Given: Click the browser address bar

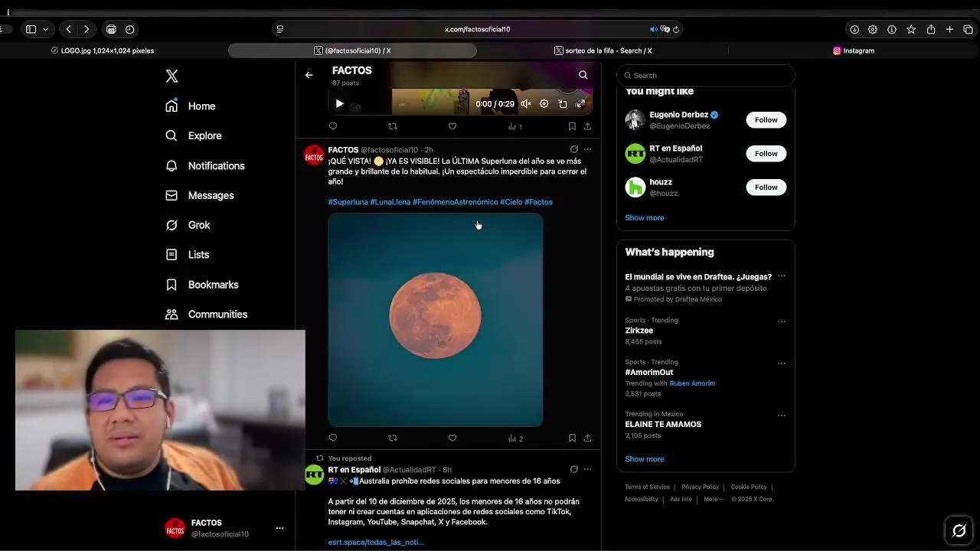Looking at the screenshot, I should click(478, 29).
